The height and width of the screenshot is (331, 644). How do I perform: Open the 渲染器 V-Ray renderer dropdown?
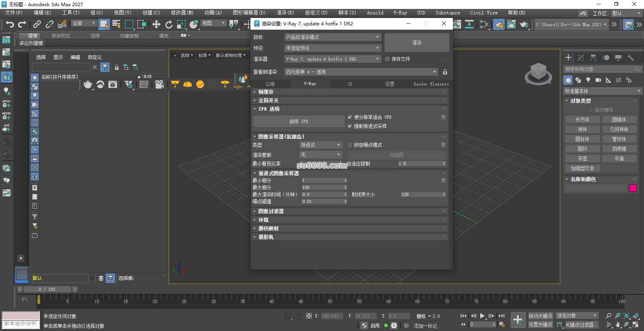pos(333,59)
